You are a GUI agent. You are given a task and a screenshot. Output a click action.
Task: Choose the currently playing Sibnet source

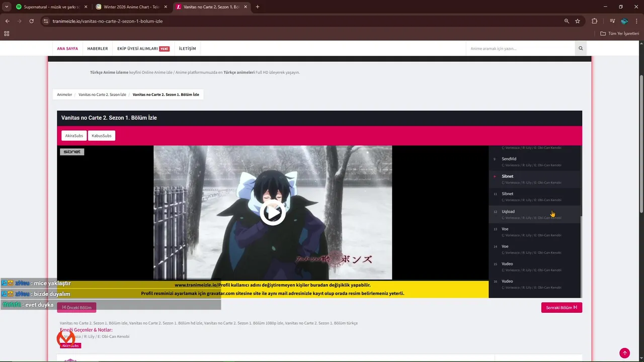(x=535, y=179)
